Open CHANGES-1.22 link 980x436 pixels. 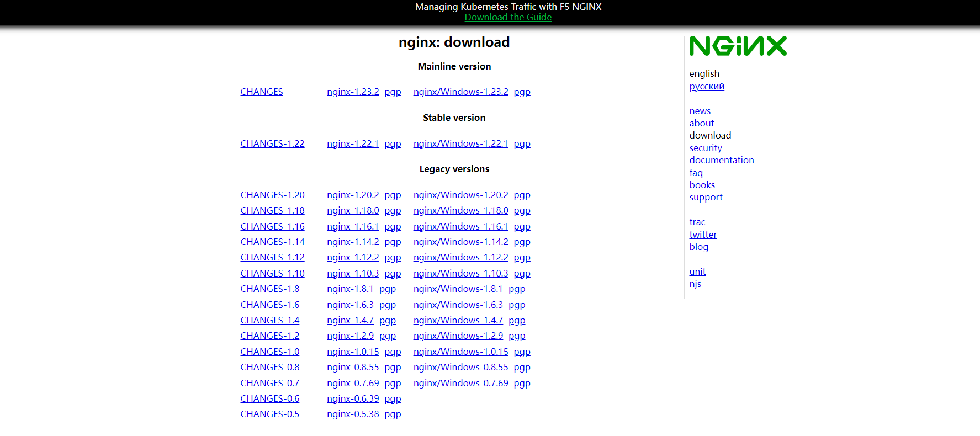[x=272, y=143]
